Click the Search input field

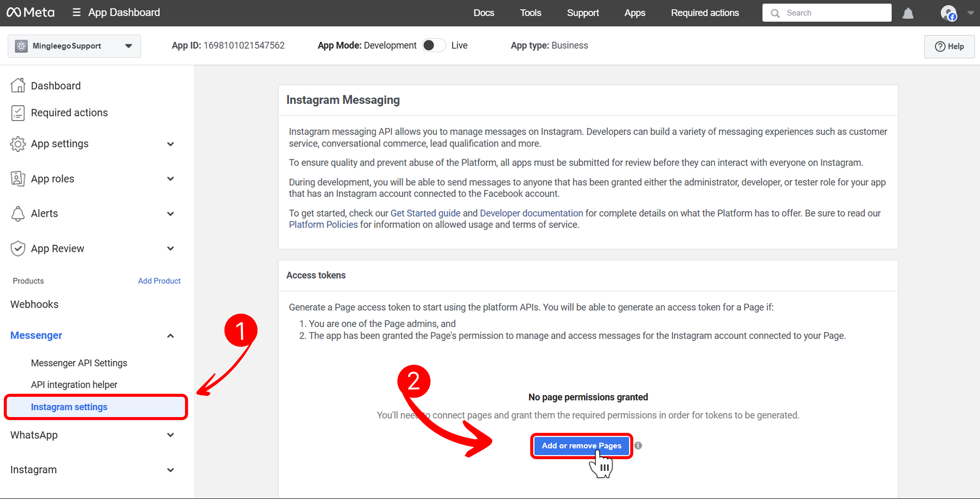point(827,13)
